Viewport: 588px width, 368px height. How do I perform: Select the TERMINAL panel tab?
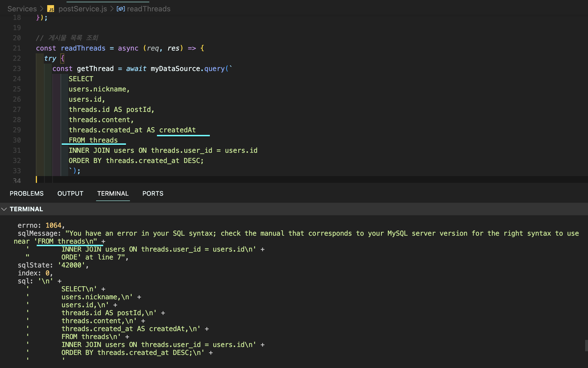pyautogui.click(x=113, y=194)
